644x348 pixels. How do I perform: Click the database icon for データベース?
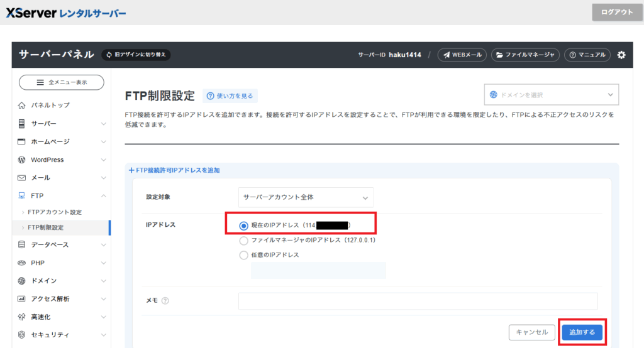pos(21,244)
